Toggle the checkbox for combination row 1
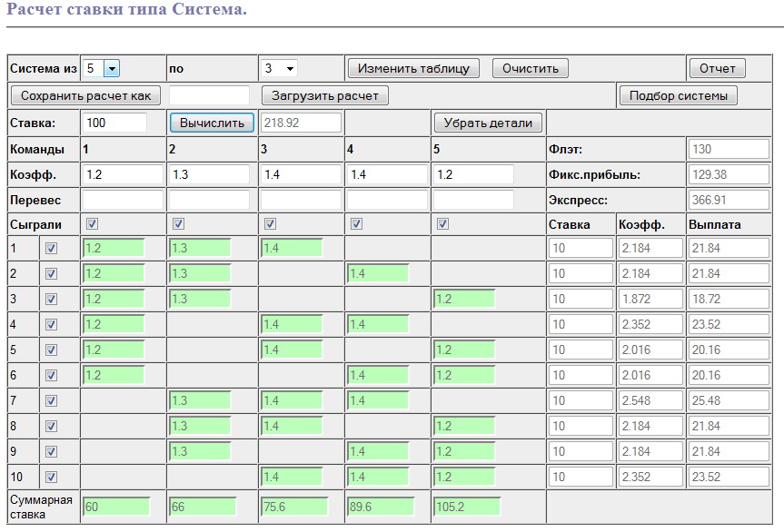 tap(51, 248)
